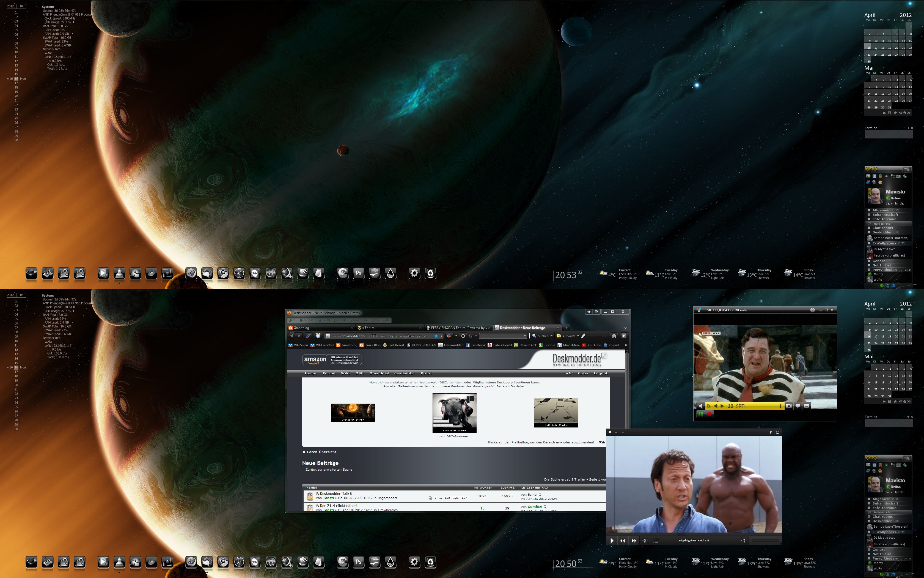The width and height of the screenshot is (924, 578).
Task: Open the YouTube bookmark
Action: point(592,345)
